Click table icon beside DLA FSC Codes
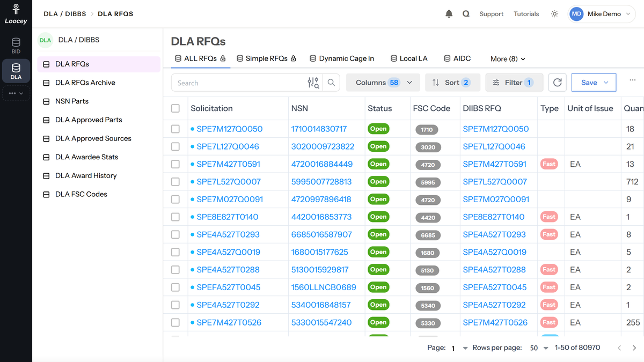 [x=46, y=194]
